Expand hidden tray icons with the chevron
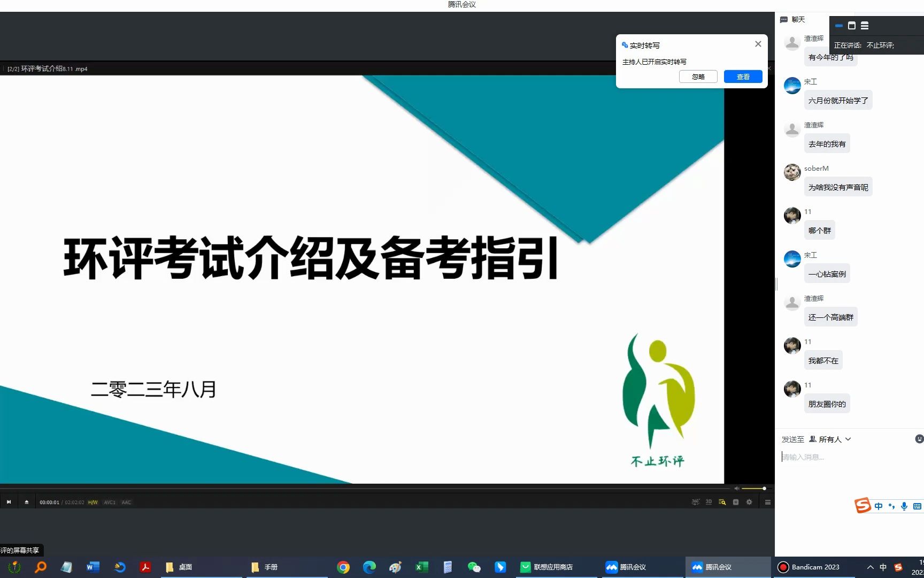 tap(870, 567)
